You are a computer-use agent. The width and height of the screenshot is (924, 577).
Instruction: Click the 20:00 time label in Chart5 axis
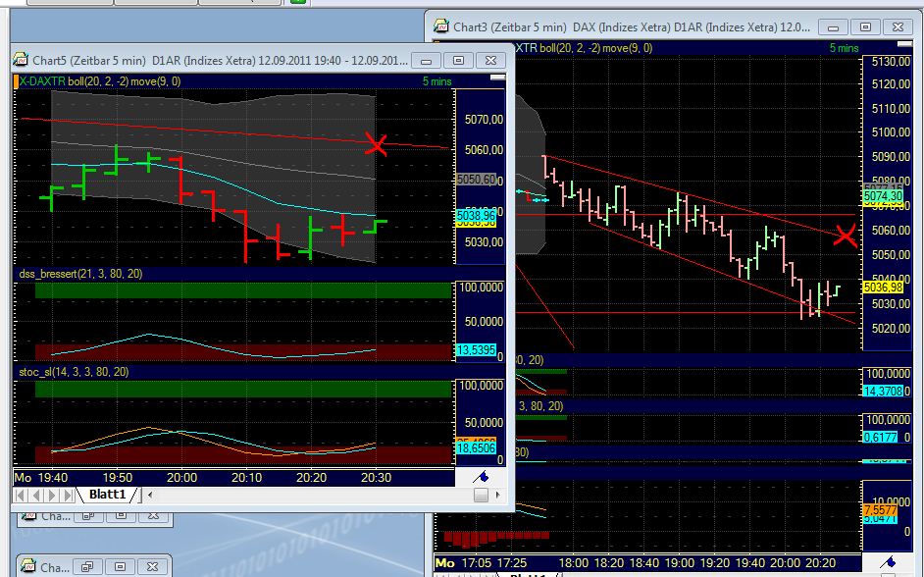(x=181, y=477)
